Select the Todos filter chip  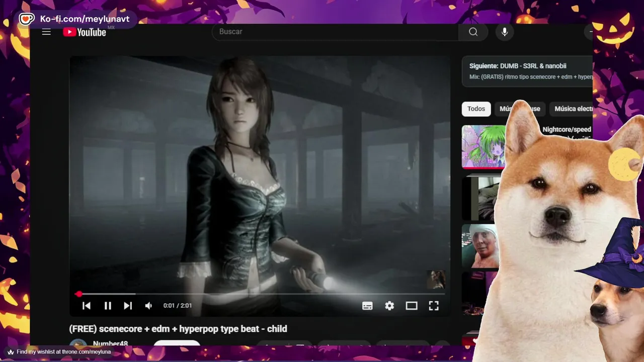(x=476, y=109)
